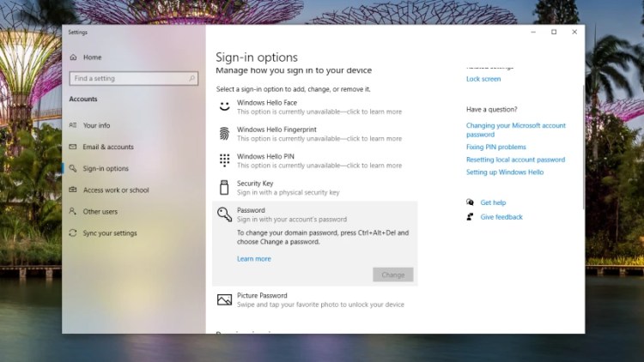Select Sign-in options in the sidebar
The width and height of the screenshot is (644, 362).
[x=106, y=168]
